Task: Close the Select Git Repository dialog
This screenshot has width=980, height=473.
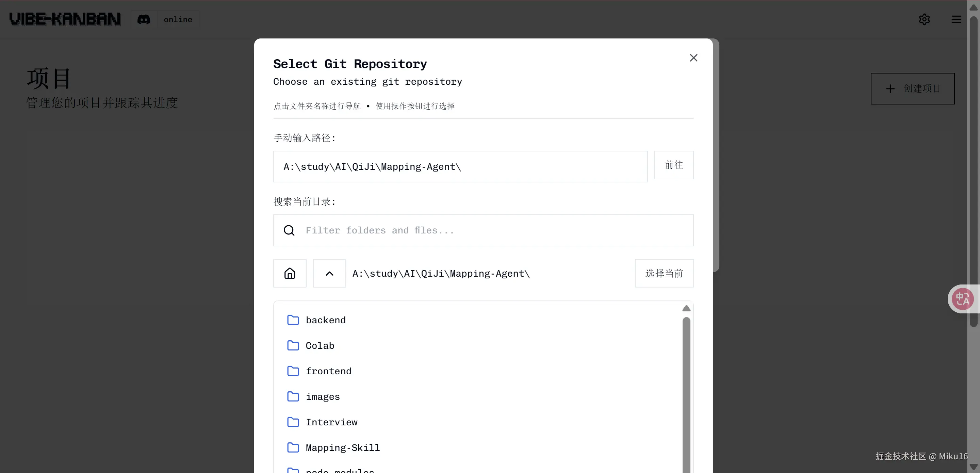Action: [x=693, y=58]
